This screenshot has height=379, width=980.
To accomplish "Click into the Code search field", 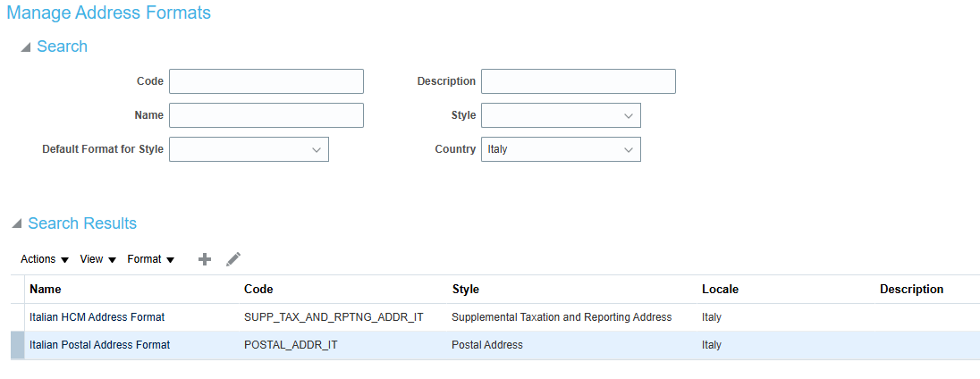I will (266, 81).
